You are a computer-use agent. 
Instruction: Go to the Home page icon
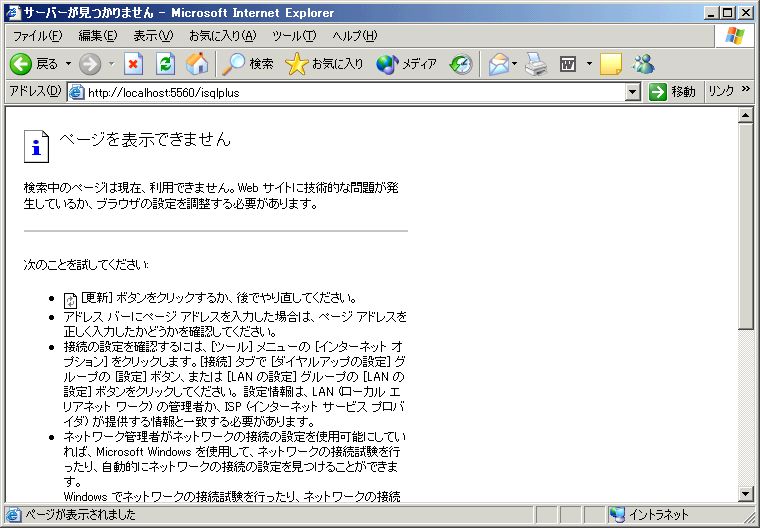click(x=197, y=64)
